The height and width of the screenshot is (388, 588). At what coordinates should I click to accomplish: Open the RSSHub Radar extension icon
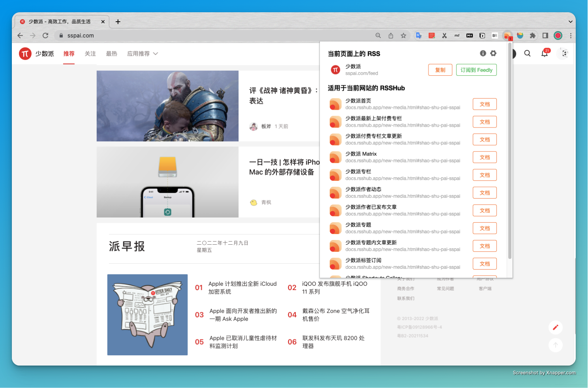click(507, 36)
